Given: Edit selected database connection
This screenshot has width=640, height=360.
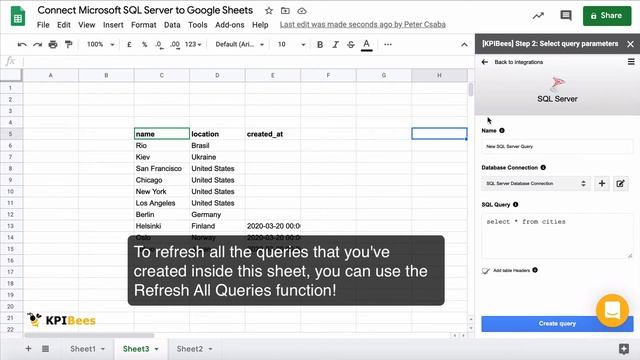Looking at the screenshot, I should [x=620, y=184].
